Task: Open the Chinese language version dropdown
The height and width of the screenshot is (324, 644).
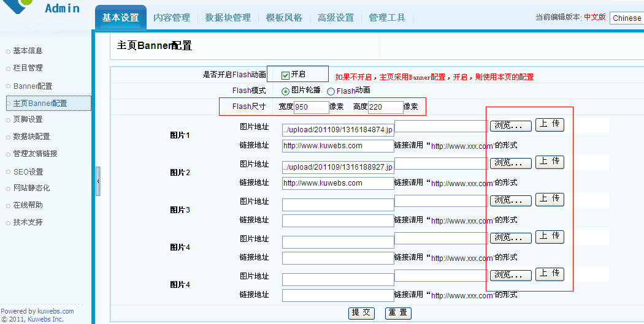Action: click(x=627, y=18)
